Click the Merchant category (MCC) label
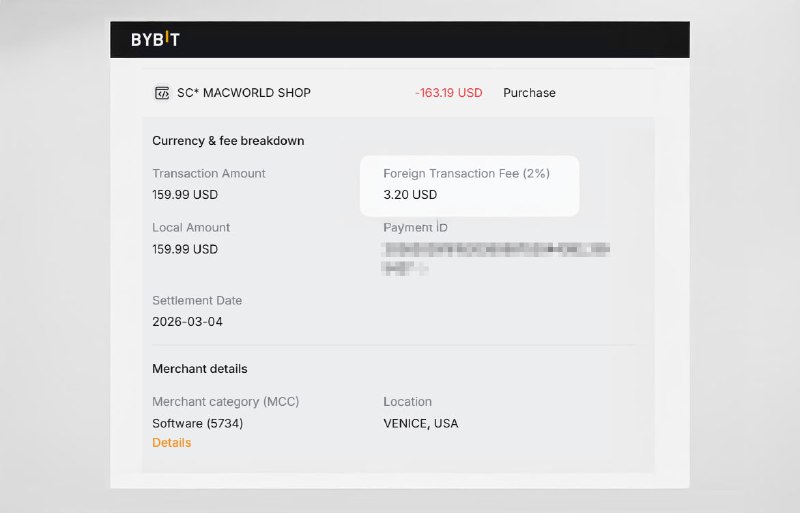 [226, 402]
